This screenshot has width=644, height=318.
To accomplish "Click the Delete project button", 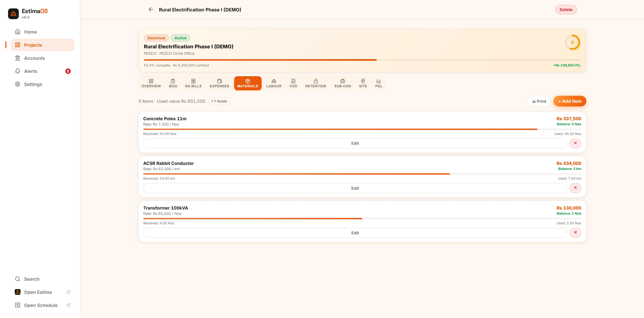I will [566, 10].
